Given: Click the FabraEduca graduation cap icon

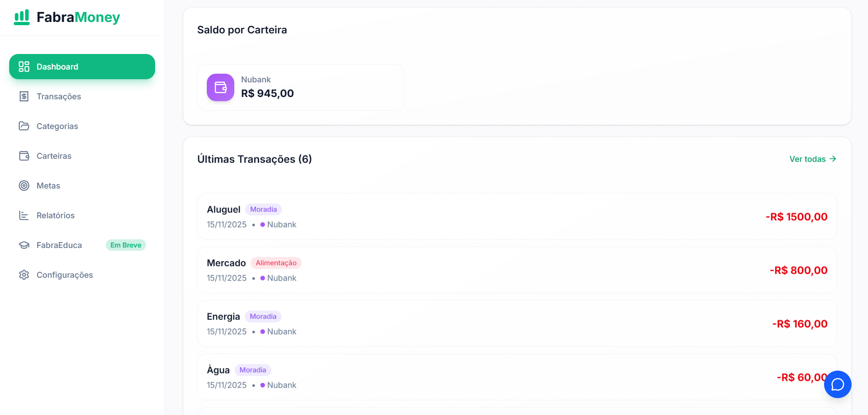Looking at the screenshot, I should pos(24,245).
